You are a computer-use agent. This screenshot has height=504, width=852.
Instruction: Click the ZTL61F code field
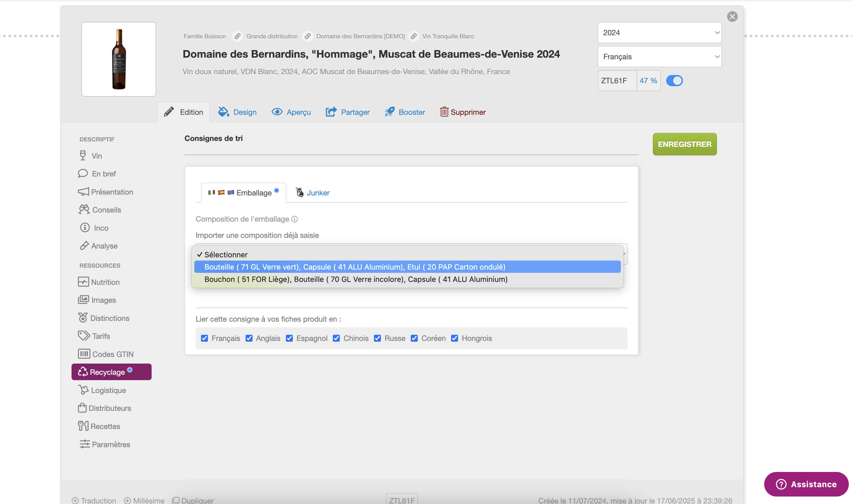pos(617,81)
